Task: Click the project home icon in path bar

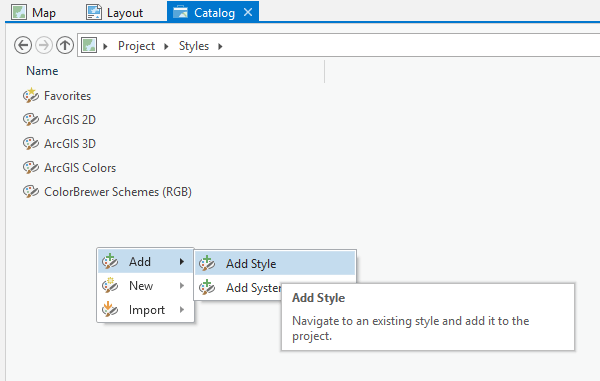Action: 89,46
